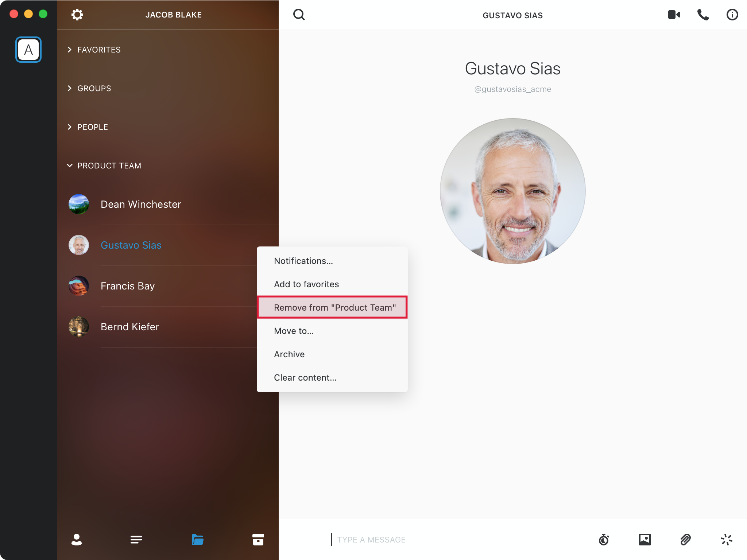Viewport: 747px width, 560px height.
Task: Collapse the Product Team section
Action: tap(104, 166)
